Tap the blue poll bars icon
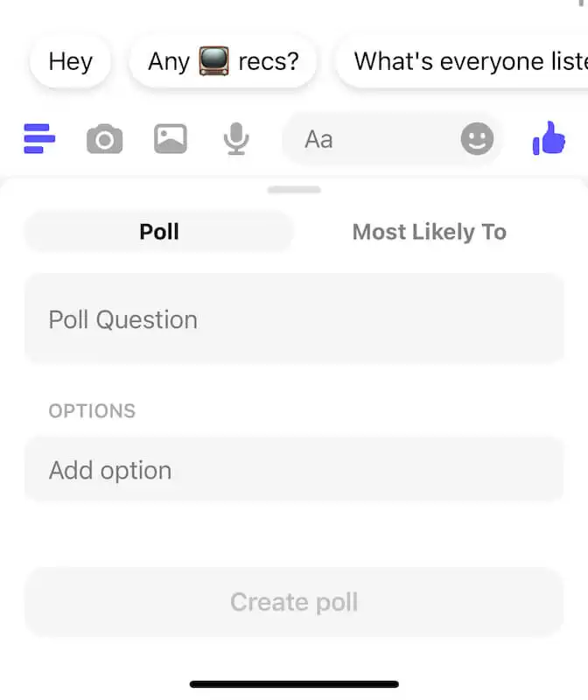The image size is (588, 700). point(39,138)
